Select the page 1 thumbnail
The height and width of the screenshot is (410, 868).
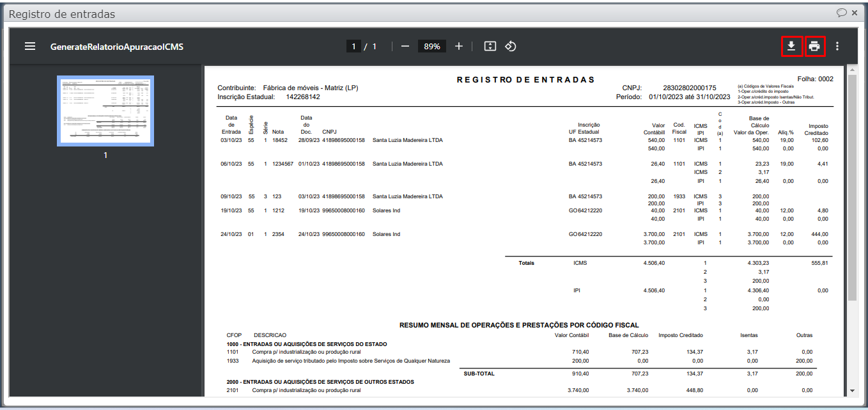[105, 111]
